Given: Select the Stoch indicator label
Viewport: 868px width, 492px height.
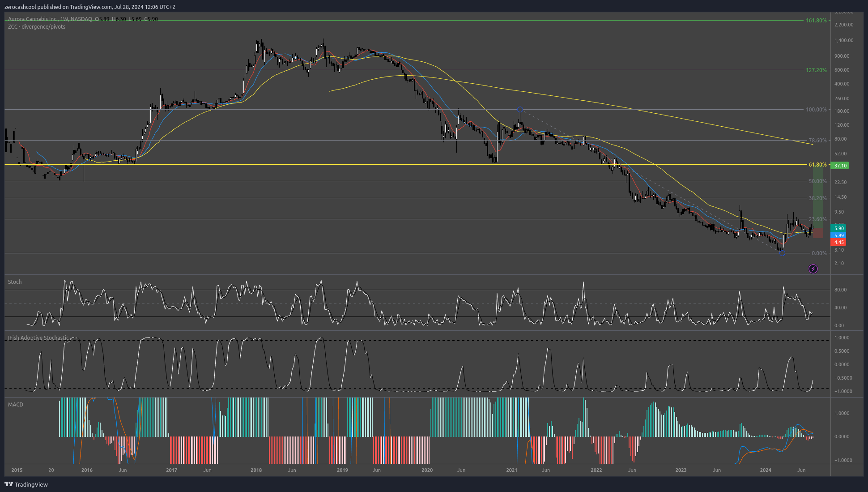Looking at the screenshot, I should 15,282.
